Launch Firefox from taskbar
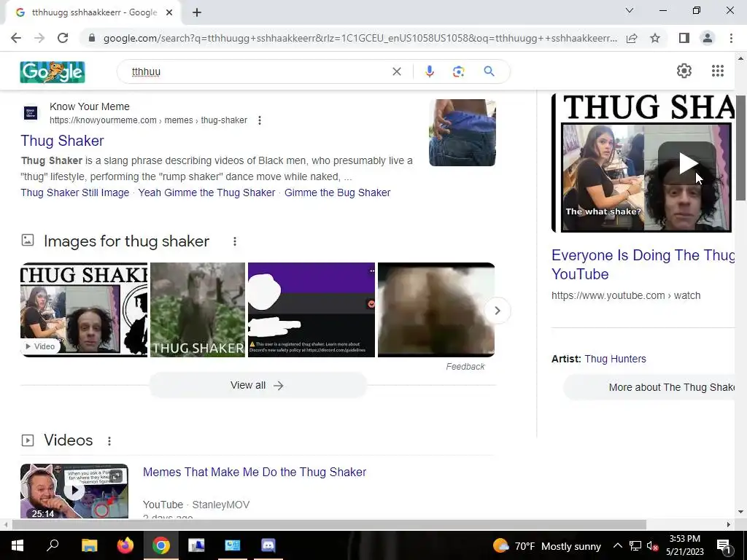 pyautogui.click(x=125, y=545)
